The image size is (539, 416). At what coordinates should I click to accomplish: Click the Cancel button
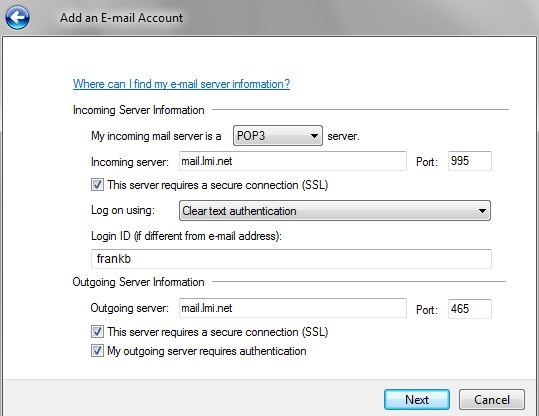(492, 399)
